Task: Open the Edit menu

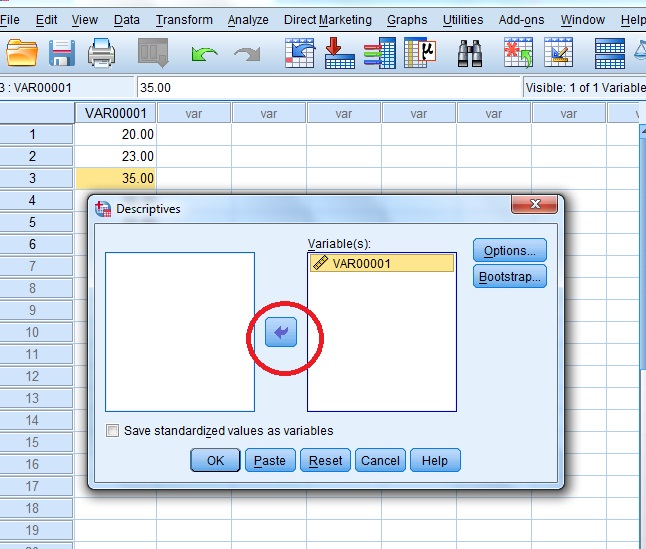Action: point(46,20)
